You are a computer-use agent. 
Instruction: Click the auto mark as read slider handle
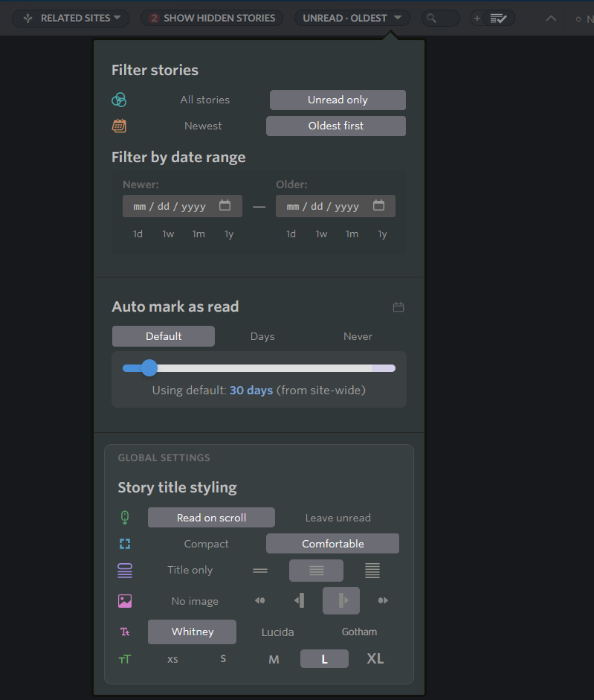coord(149,367)
